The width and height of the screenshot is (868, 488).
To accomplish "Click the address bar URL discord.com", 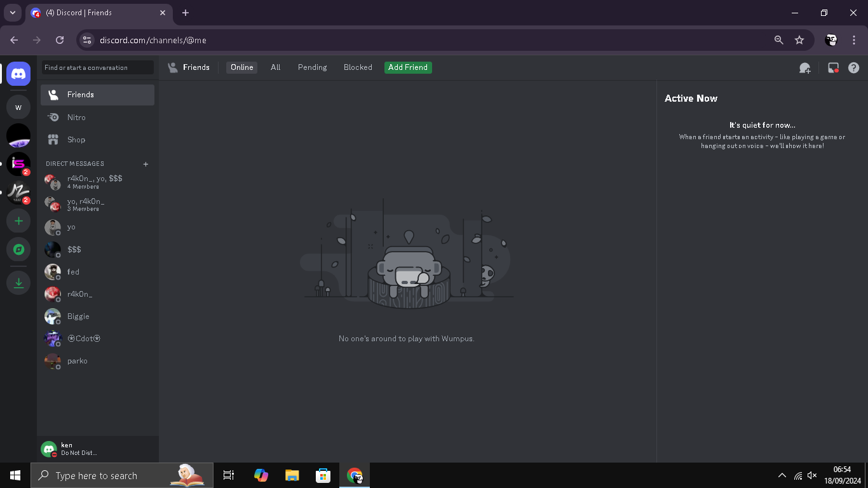I will point(153,40).
